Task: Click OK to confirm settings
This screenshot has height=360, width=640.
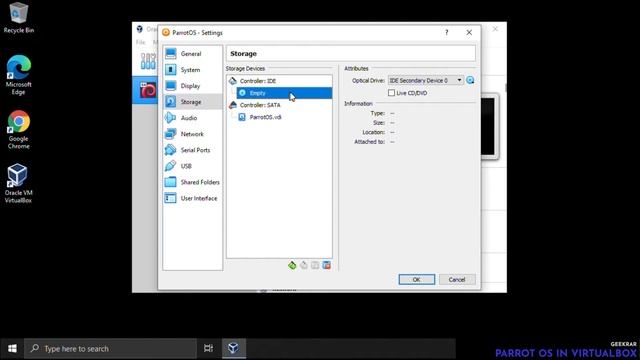Action: (416, 280)
